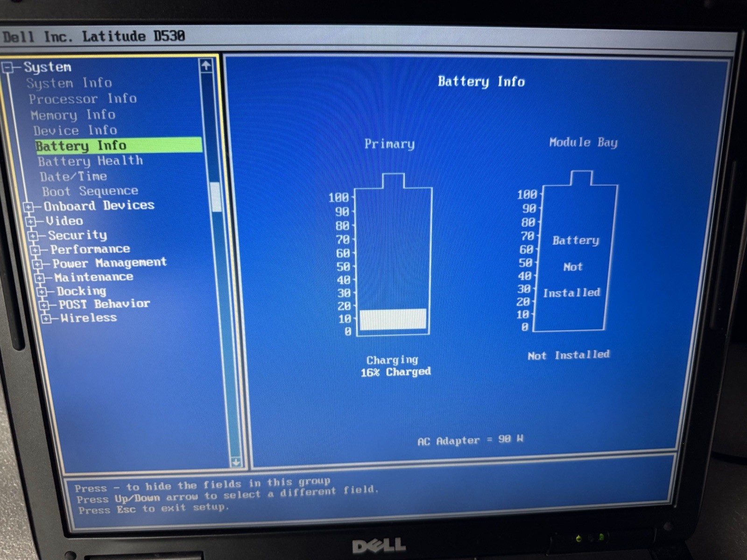Select Device Info entry
Image resolution: width=747 pixels, height=560 pixels.
click(x=75, y=130)
